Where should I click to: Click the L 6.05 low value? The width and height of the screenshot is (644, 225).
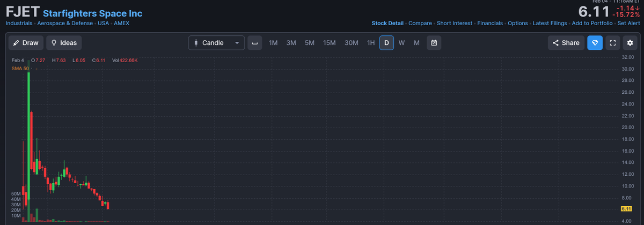(x=79, y=60)
